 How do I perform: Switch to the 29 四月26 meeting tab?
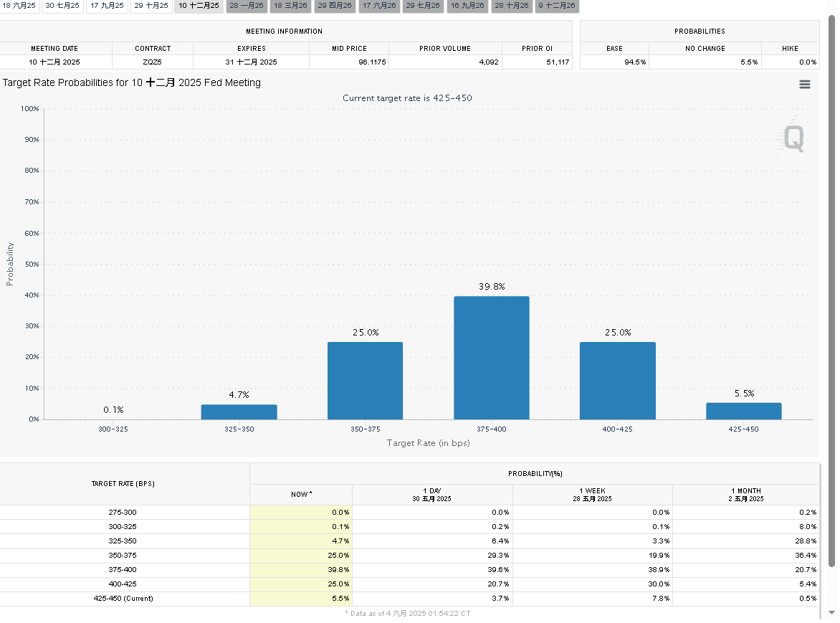pyautogui.click(x=335, y=6)
